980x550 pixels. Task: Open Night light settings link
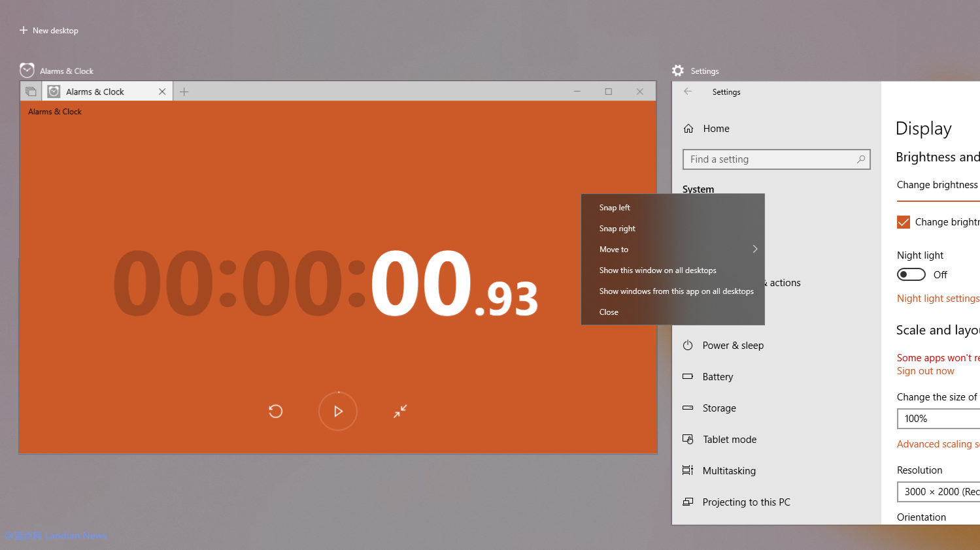tap(938, 299)
